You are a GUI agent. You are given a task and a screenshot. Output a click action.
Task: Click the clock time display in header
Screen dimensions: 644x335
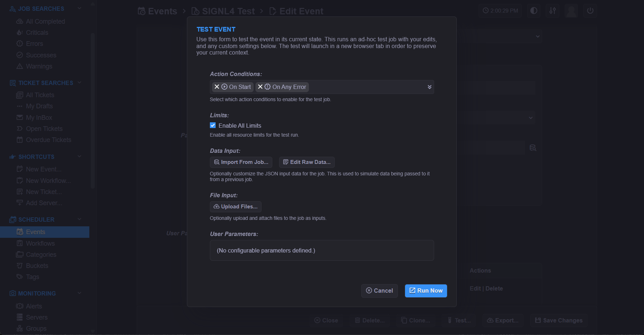click(x=500, y=11)
